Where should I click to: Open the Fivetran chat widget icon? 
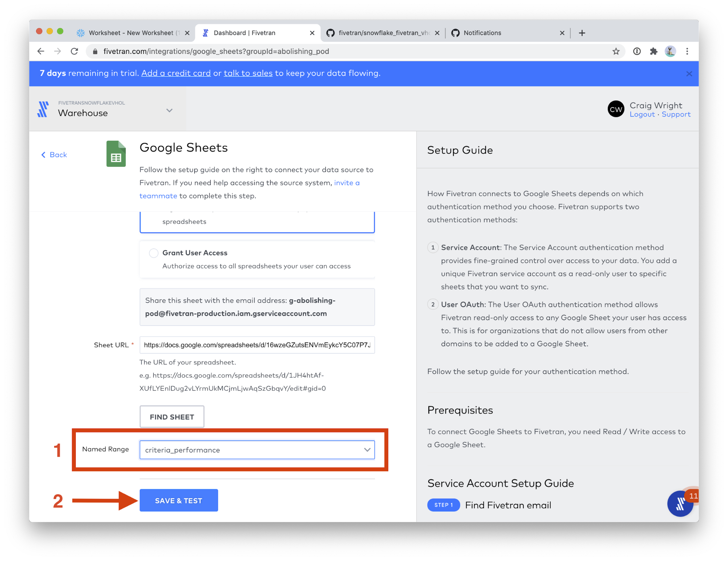click(x=680, y=504)
